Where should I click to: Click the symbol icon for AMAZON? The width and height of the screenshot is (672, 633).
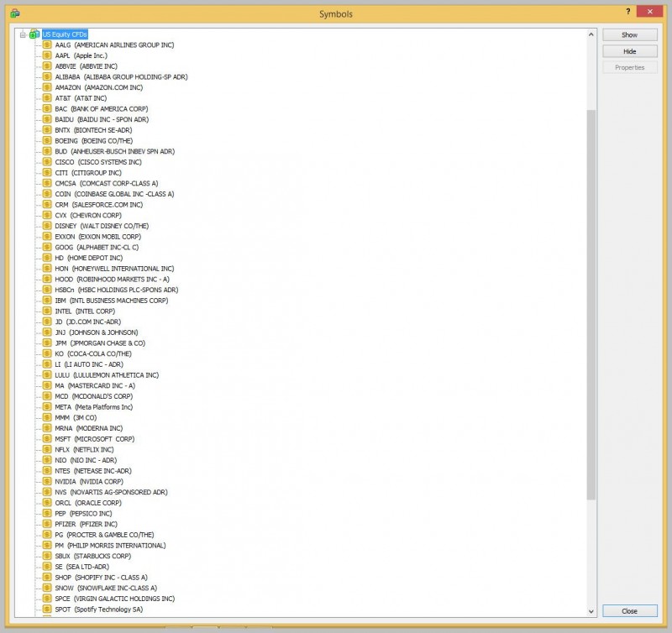click(47, 87)
